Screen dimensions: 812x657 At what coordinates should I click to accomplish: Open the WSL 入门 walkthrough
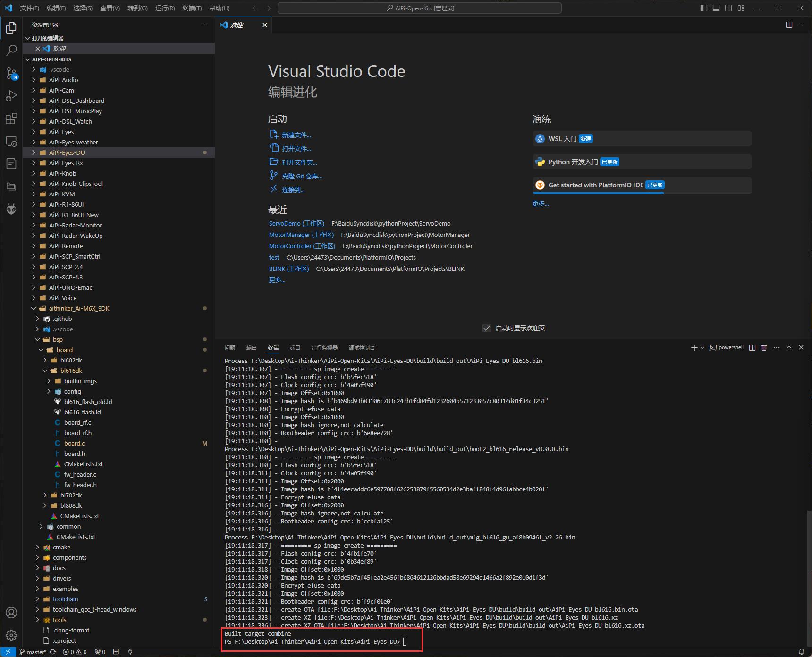[x=642, y=139]
